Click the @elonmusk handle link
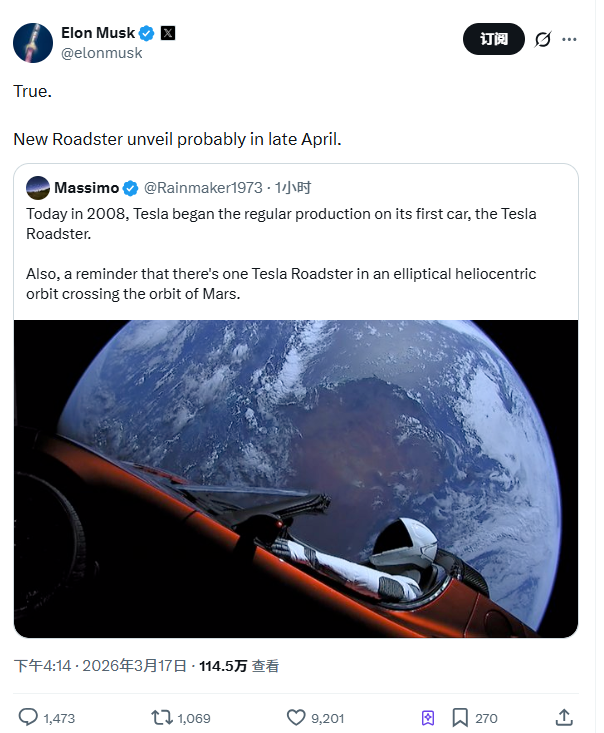Viewport: 604px width, 733px height. (x=102, y=53)
